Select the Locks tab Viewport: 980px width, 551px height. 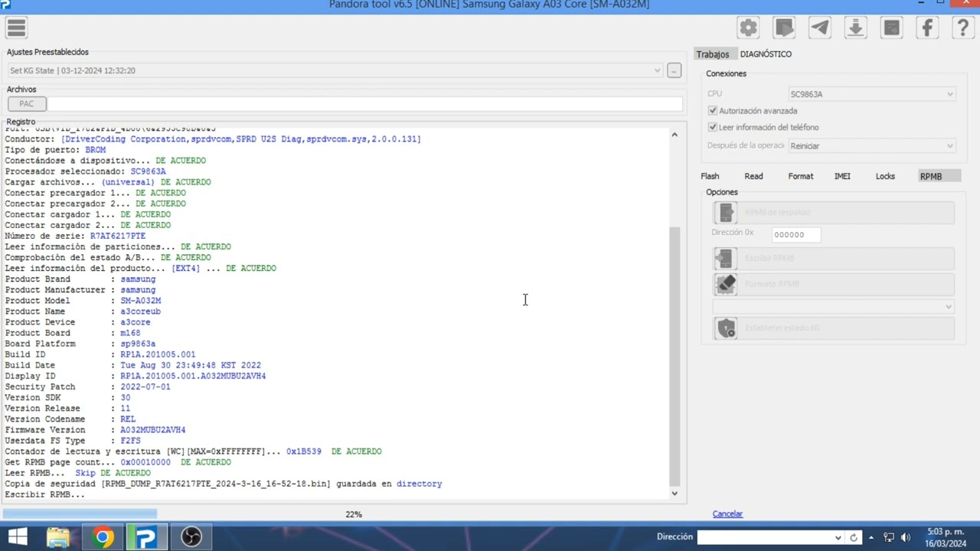pos(885,176)
